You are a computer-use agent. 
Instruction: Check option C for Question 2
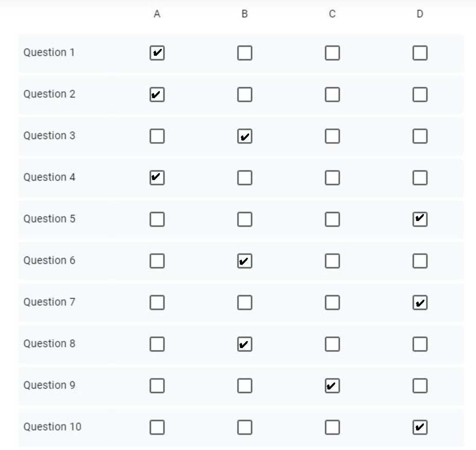332,94
